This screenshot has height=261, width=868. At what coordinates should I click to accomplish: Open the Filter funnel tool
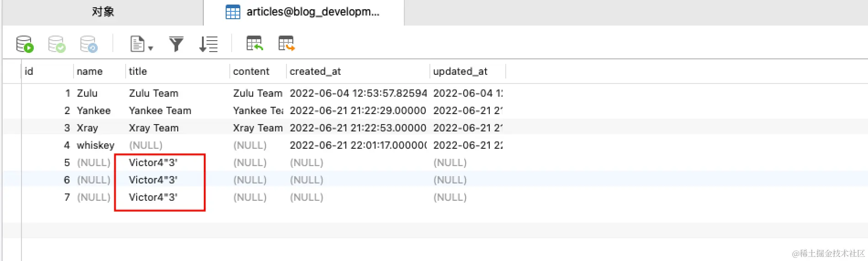(176, 44)
